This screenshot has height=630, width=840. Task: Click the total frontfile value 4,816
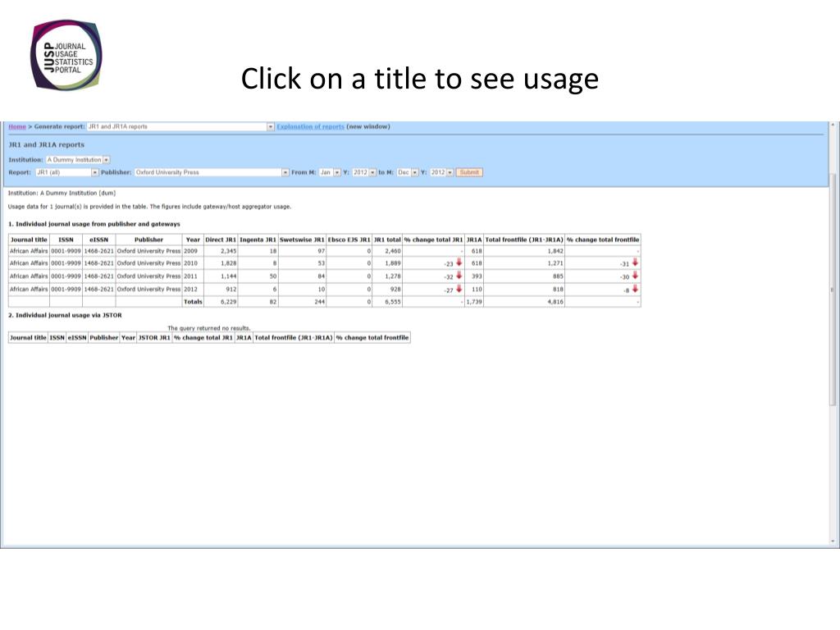pyautogui.click(x=555, y=302)
